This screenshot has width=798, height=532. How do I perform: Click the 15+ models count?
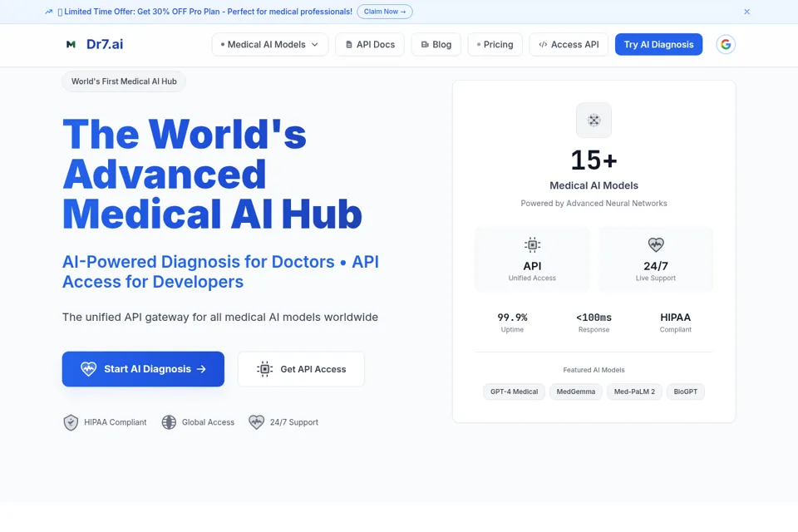(x=594, y=160)
